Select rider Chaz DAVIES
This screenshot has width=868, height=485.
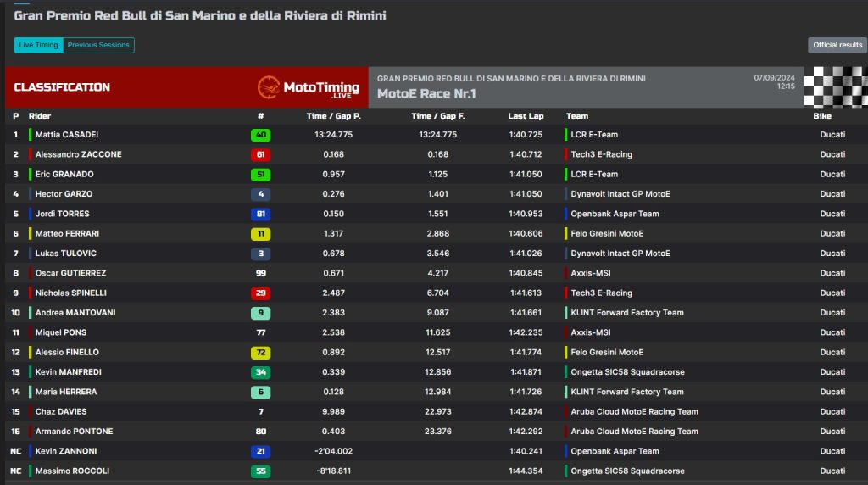[x=61, y=411]
